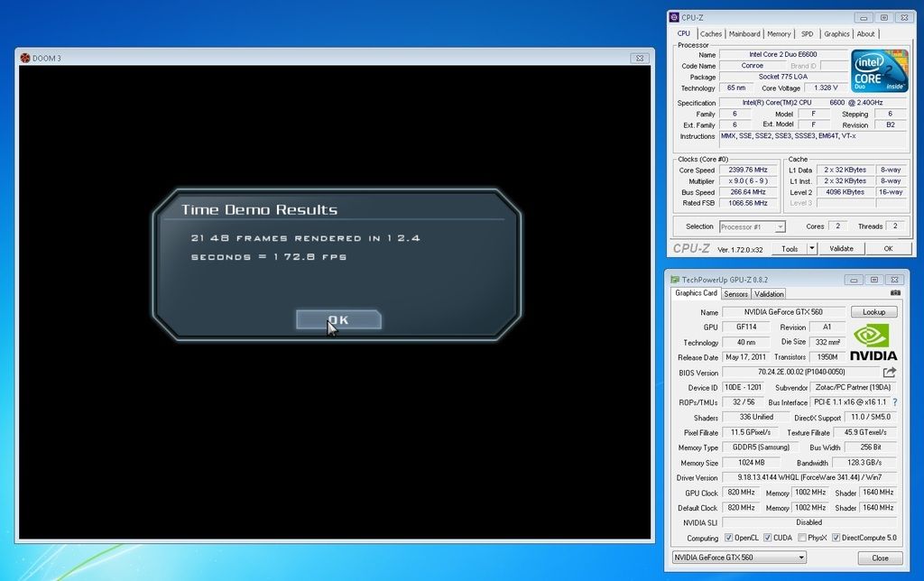924x581 pixels.
Task: Switch to the Sensors tab in GPU-Z
Action: 735,294
